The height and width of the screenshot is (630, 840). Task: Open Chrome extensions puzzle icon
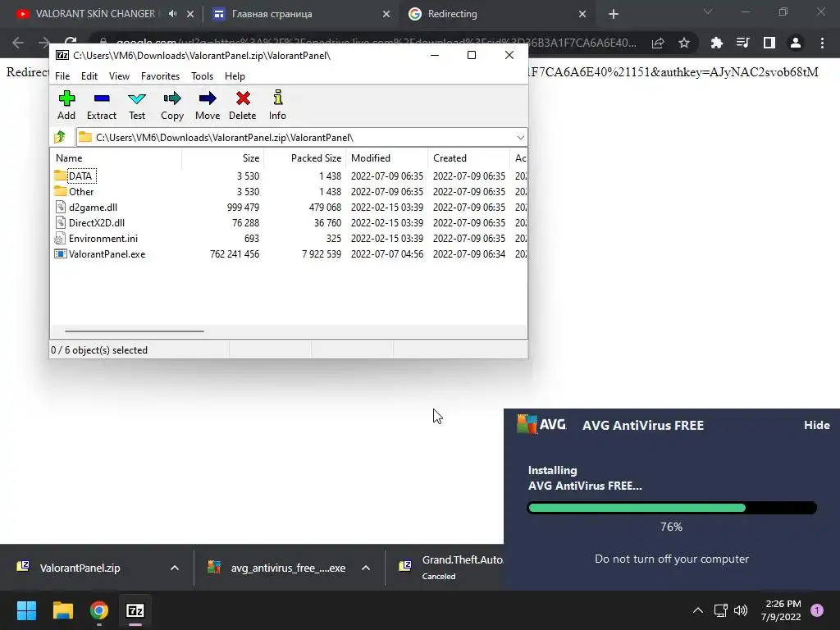(x=716, y=43)
